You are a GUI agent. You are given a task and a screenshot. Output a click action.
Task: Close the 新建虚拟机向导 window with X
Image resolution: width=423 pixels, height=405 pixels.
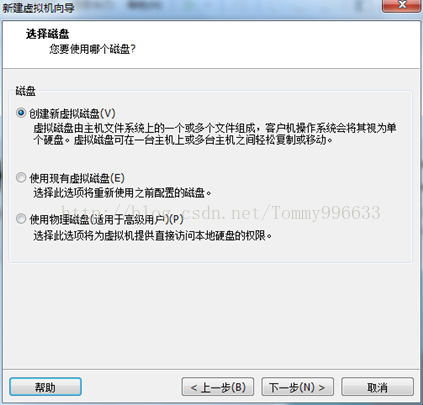(x=402, y=5)
